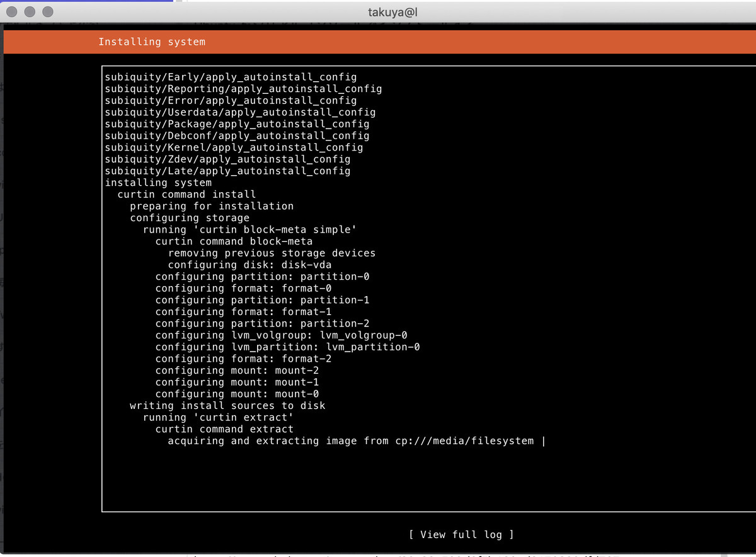The height and width of the screenshot is (557, 756).
Task: Select the subiquity/Userdata/apply_autoinstall_config line
Action: pos(240,112)
